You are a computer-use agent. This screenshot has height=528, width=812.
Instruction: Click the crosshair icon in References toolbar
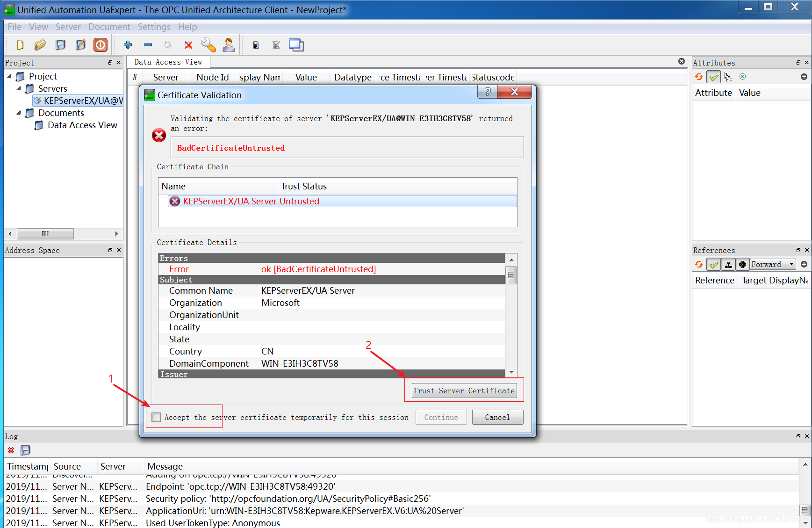click(x=742, y=265)
